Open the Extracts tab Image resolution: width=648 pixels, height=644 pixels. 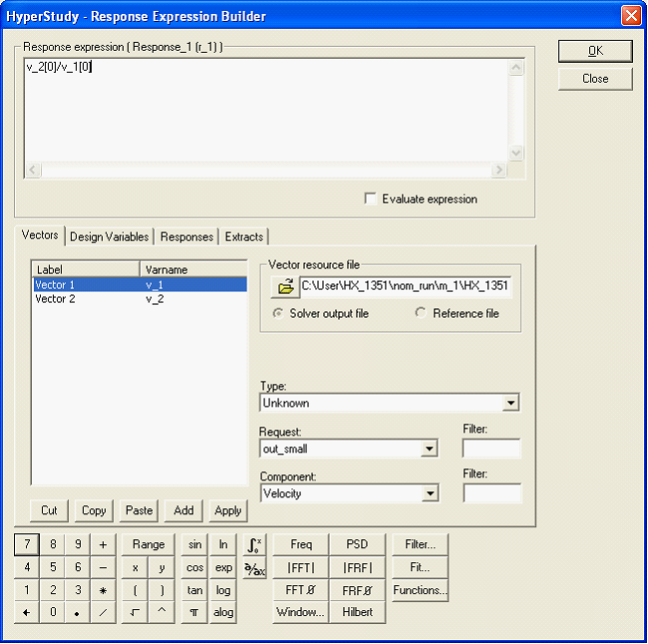pos(244,237)
